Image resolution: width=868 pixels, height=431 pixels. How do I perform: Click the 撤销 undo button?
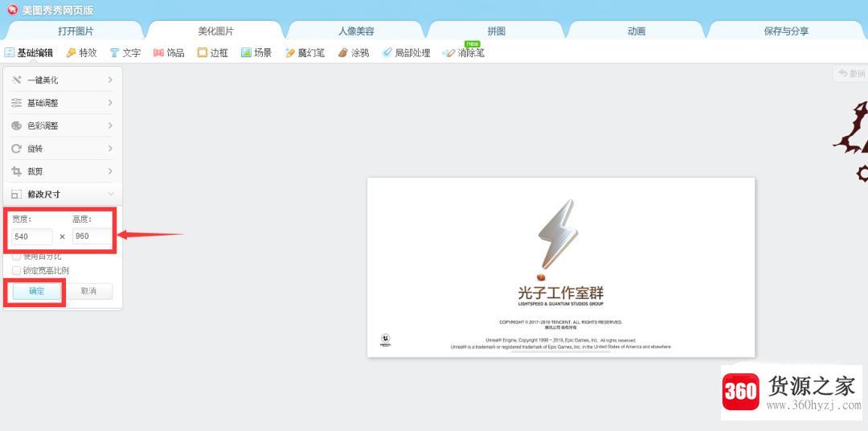click(x=851, y=73)
